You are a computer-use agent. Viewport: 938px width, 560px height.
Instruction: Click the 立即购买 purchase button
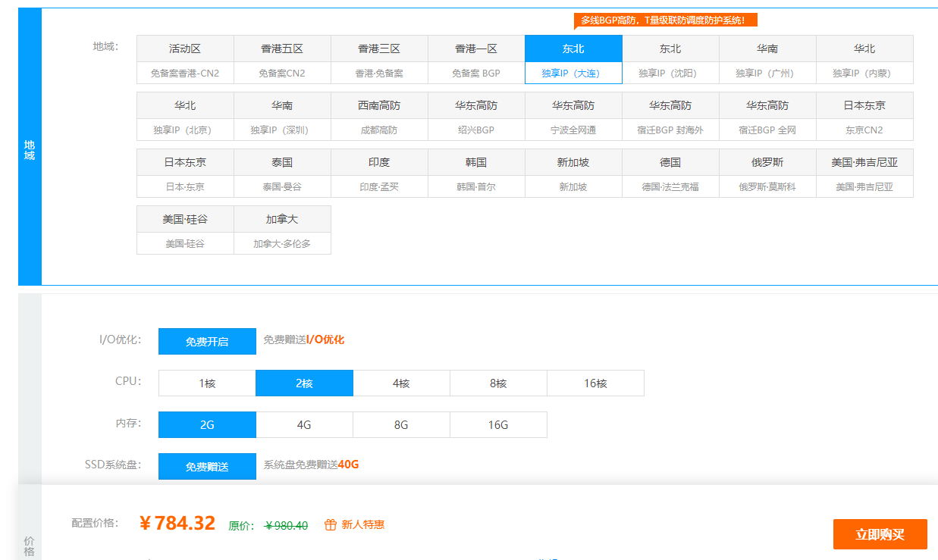[x=880, y=534]
